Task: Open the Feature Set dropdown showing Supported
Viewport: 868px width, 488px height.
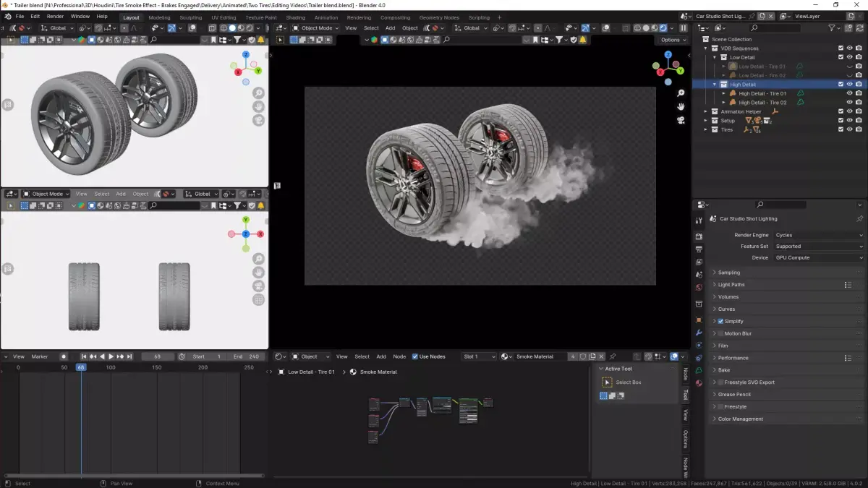Action: pos(819,247)
